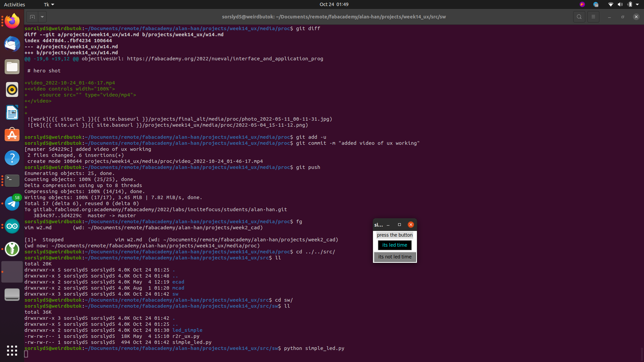Viewport: 644px width, 362px height.
Task: Click terminal title bar path text
Action: (x=334, y=17)
